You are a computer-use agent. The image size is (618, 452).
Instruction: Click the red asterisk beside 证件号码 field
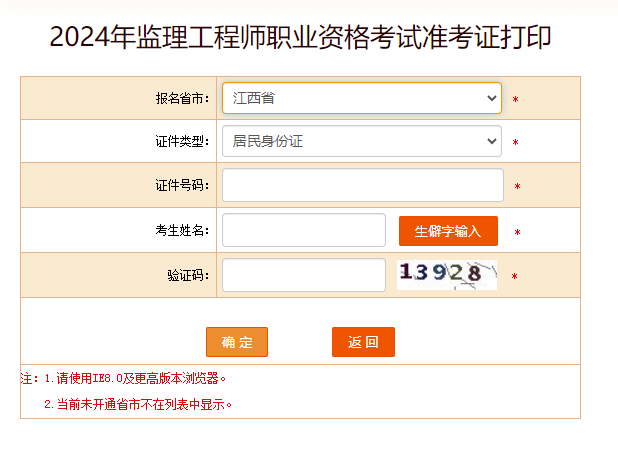coord(517,187)
